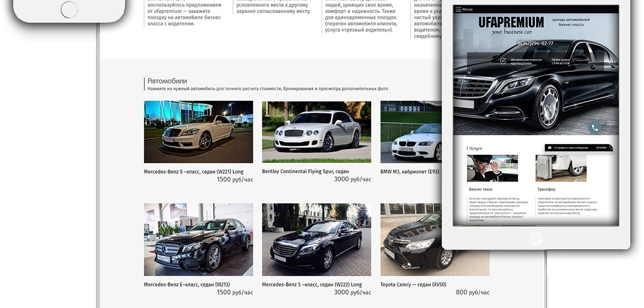This screenshot has width=644, height=308.
Task: Click the 800 руб/час Toyota Camry price
Action: [x=472, y=293]
